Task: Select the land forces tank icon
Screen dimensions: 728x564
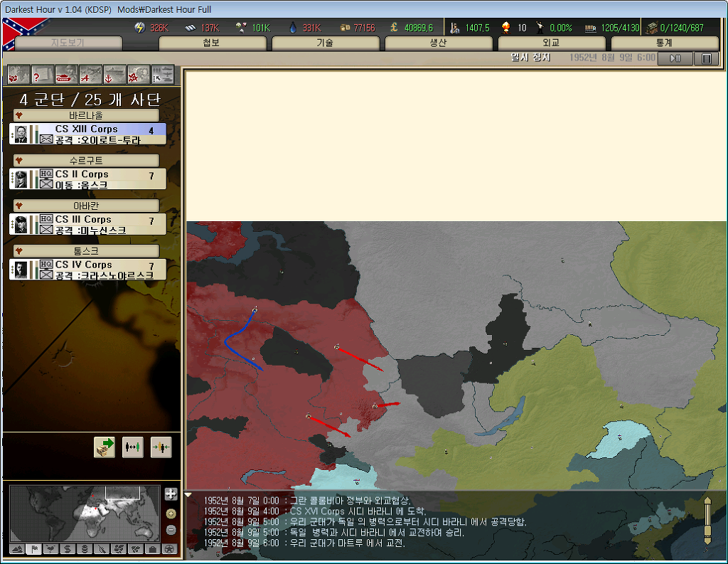Action: (x=67, y=75)
